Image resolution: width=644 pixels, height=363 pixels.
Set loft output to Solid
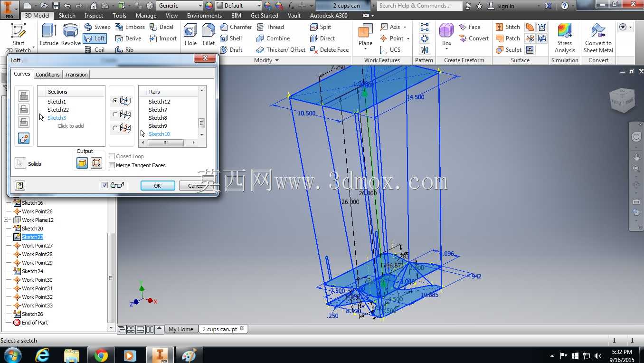pyautogui.click(x=82, y=163)
